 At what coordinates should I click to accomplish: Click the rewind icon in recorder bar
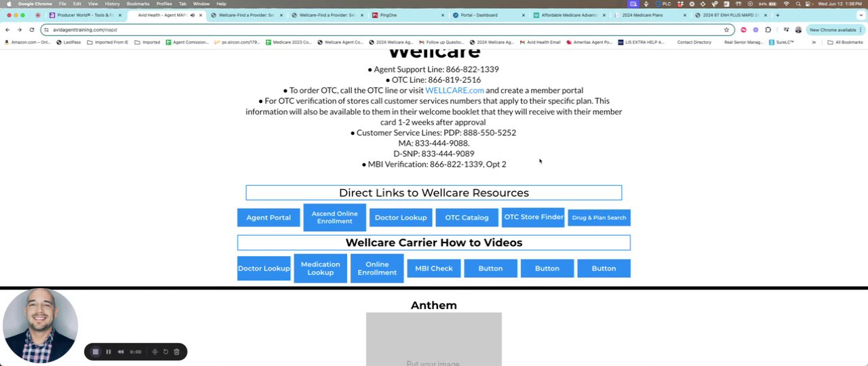click(x=121, y=352)
